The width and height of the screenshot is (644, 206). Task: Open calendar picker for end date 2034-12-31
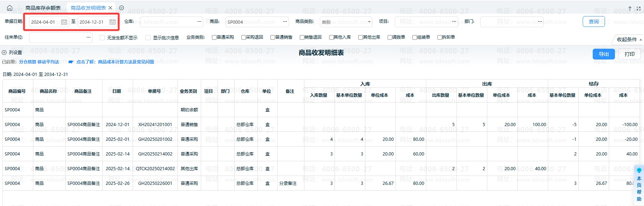point(113,22)
